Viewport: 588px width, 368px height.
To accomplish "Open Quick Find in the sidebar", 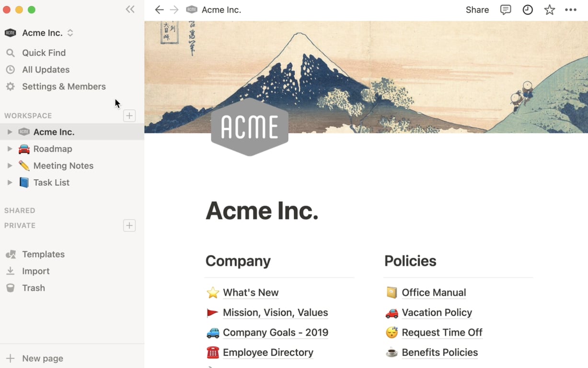I will pos(44,53).
